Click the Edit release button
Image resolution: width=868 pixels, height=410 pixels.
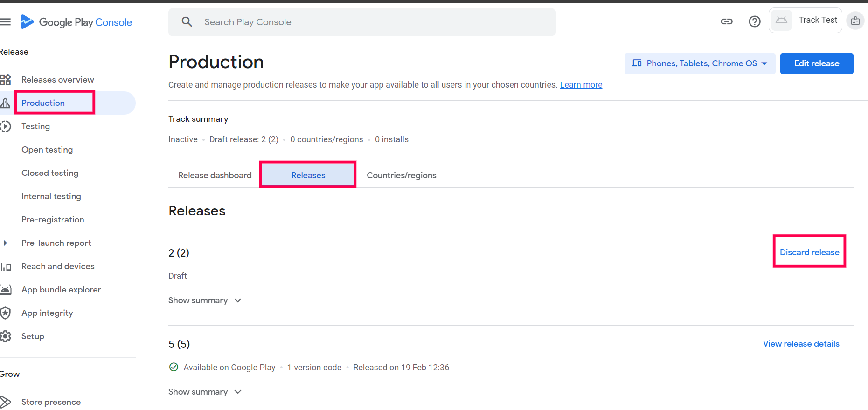click(x=816, y=63)
